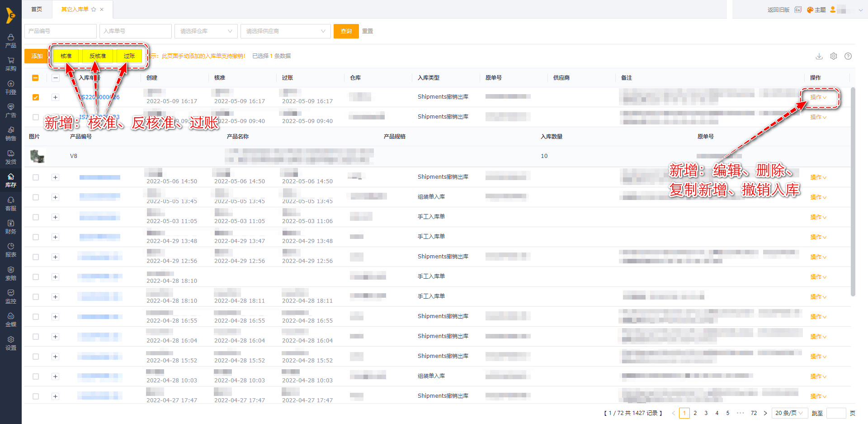868x424 pixels.
Task: Open the table settings gear icon
Action: (833, 56)
